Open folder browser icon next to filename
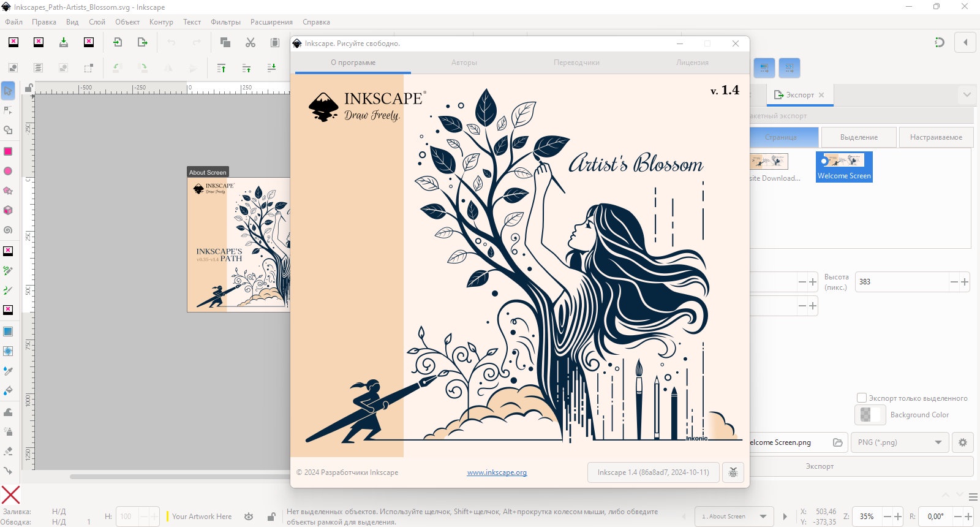980x527 pixels. pyautogui.click(x=838, y=442)
